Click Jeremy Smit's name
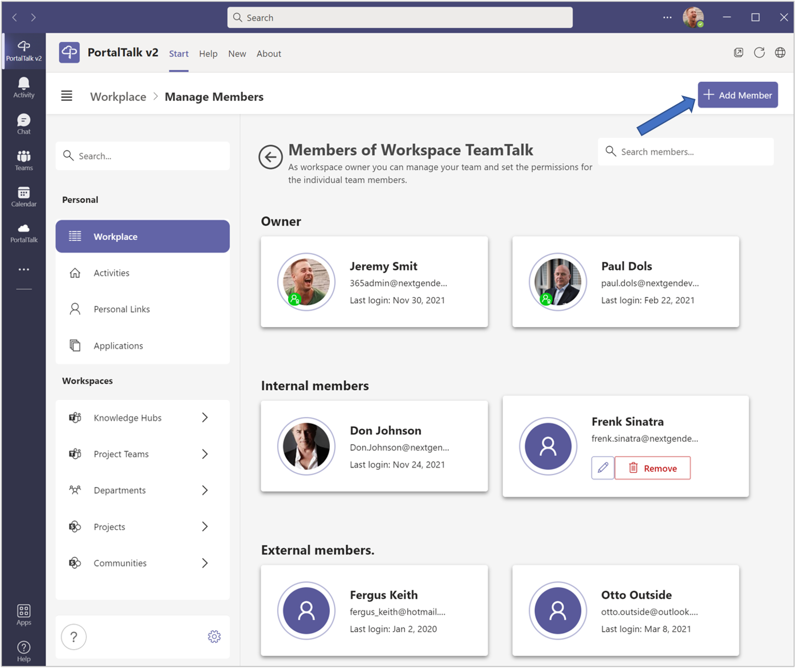This screenshot has width=799, height=672. 384,266
